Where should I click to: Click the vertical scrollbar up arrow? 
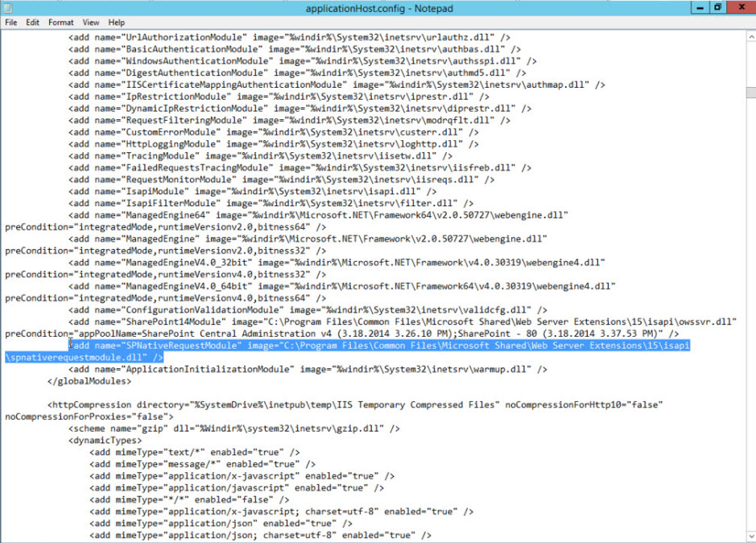point(751,36)
